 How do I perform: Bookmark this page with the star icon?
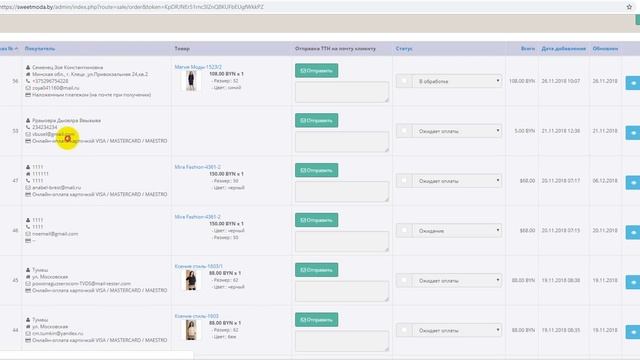629,7
